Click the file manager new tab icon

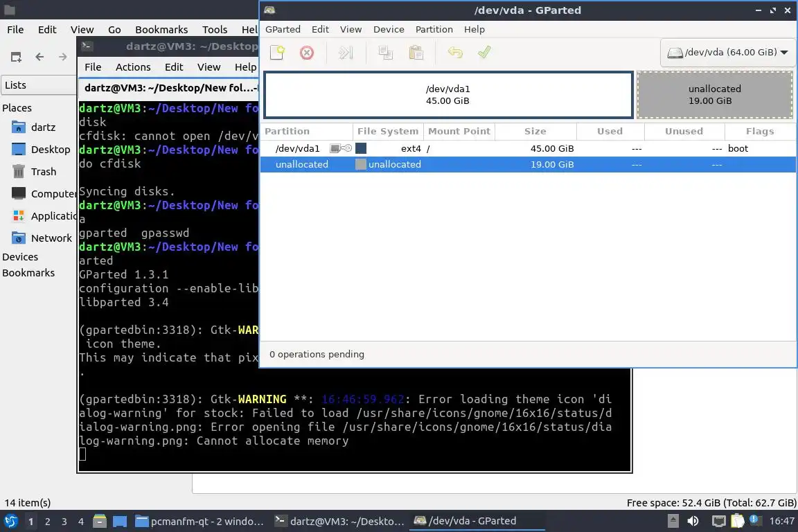pos(17,57)
